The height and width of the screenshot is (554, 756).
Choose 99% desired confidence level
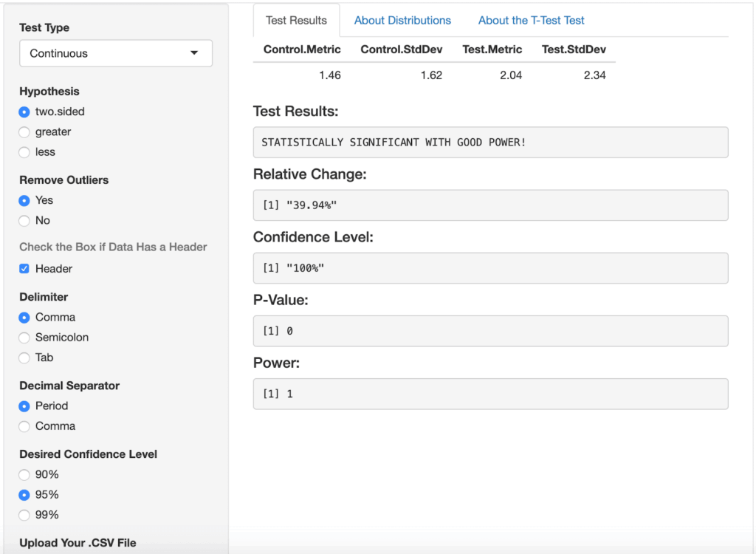24,515
